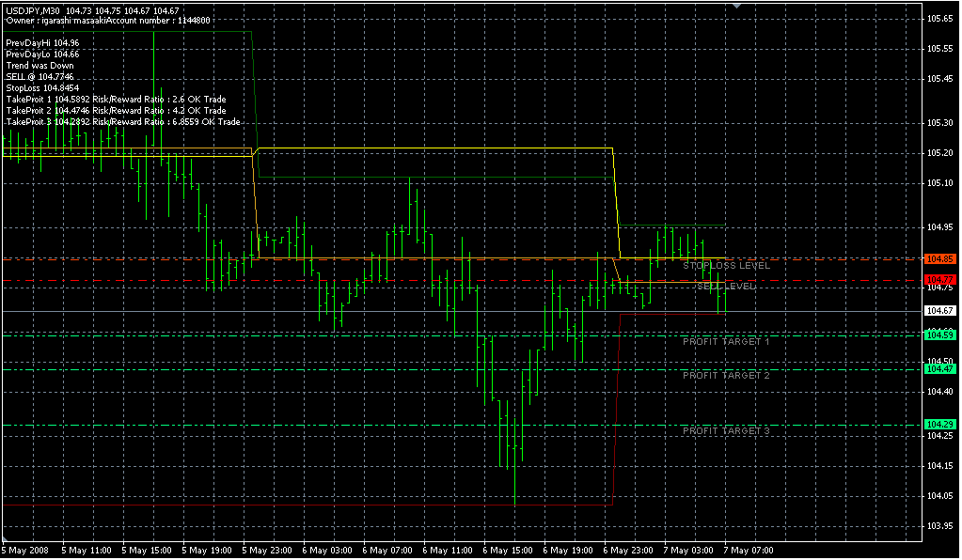Select the PROFIT TARGET 1 label
Screen dimensions: 962x560
tap(726, 342)
